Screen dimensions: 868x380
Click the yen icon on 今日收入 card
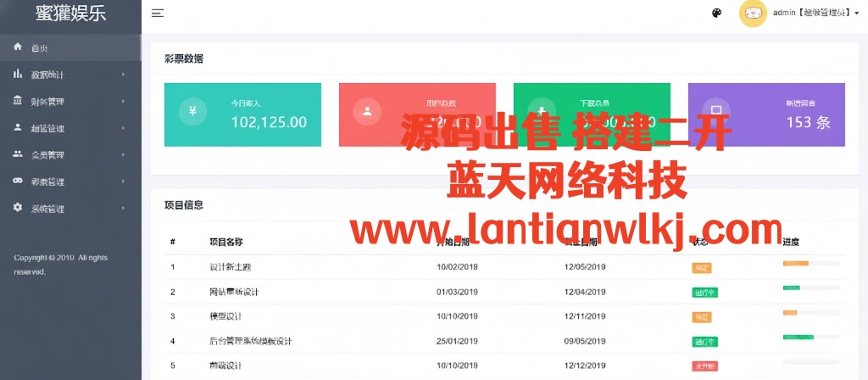[192, 111]
